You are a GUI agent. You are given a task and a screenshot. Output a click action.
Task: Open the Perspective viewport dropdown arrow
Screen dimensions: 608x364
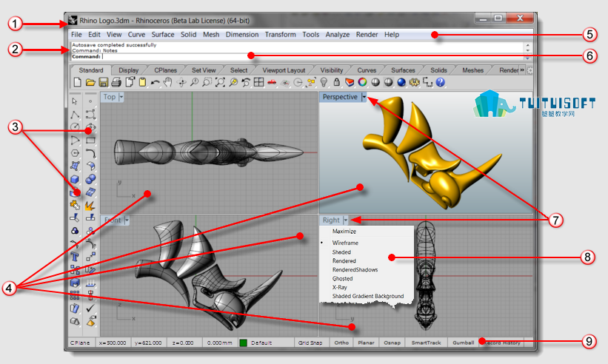coord(364,97)
